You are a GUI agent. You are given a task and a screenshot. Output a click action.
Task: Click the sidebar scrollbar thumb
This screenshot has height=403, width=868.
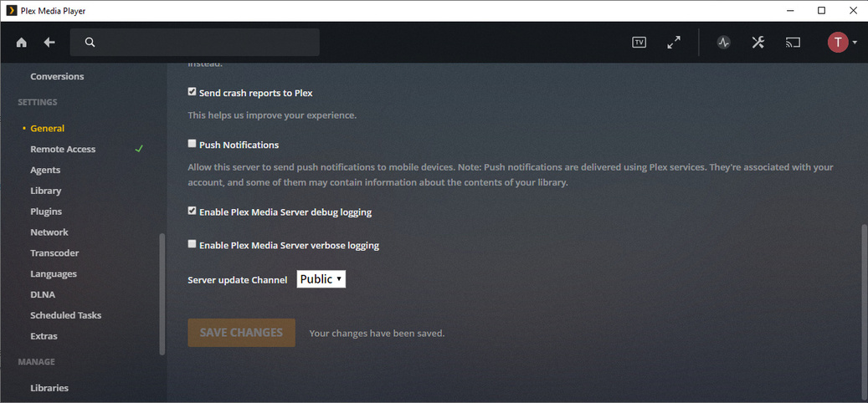click(x=162, y=293)
